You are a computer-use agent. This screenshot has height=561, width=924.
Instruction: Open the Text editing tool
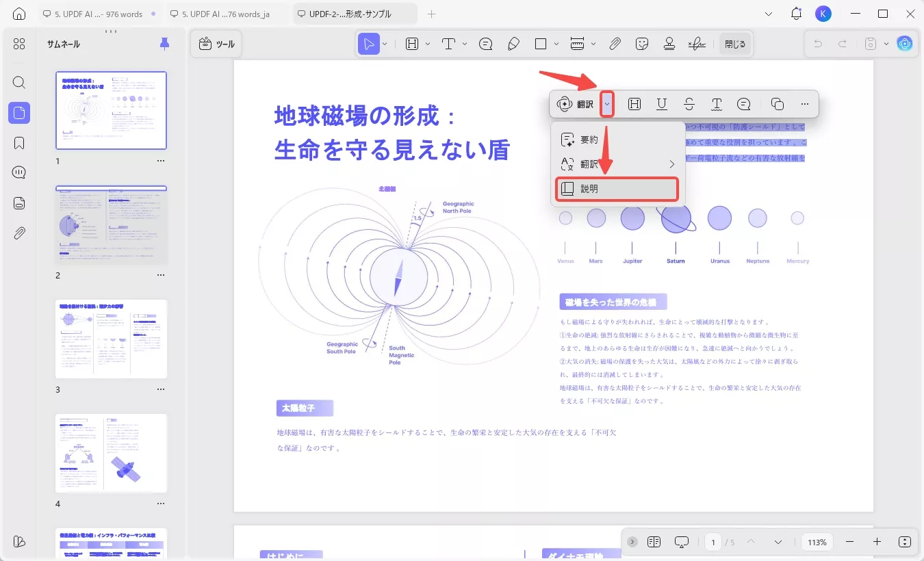point(450,43)
